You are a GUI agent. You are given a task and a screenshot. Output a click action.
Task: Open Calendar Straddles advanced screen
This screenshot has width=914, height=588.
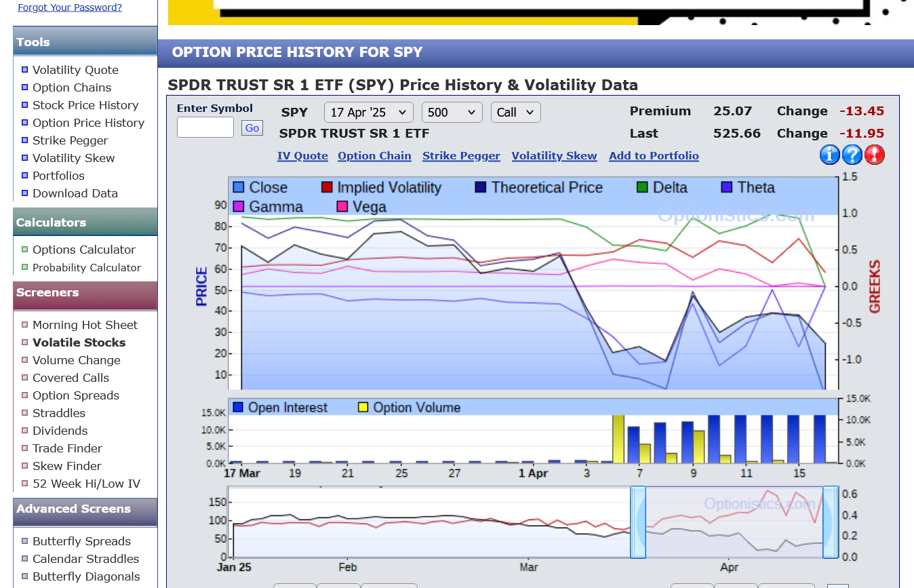click(x=85, y=559)
